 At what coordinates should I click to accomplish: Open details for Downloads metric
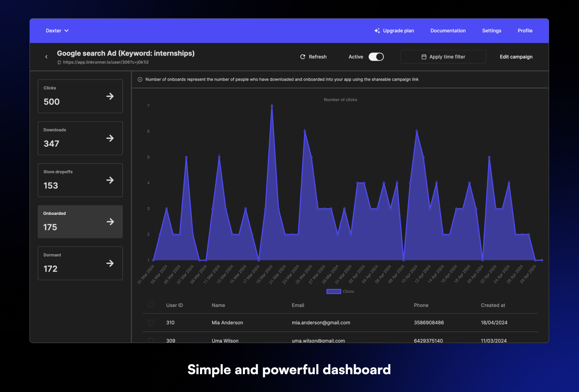click(110, 138)
